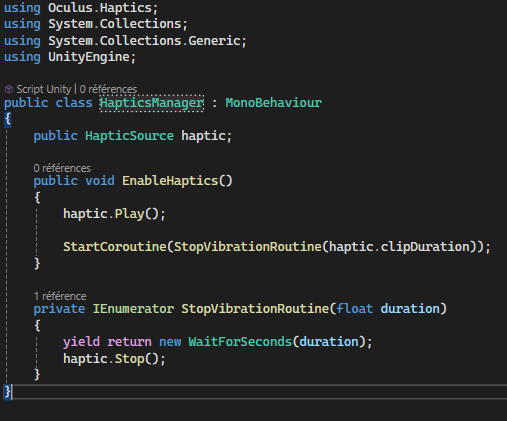Image resolution: width=507 pixels, height=421 pixels.
Task: Click the HapticSource type in field declaration
Action: pyautogui.click(x=129, y=136)
